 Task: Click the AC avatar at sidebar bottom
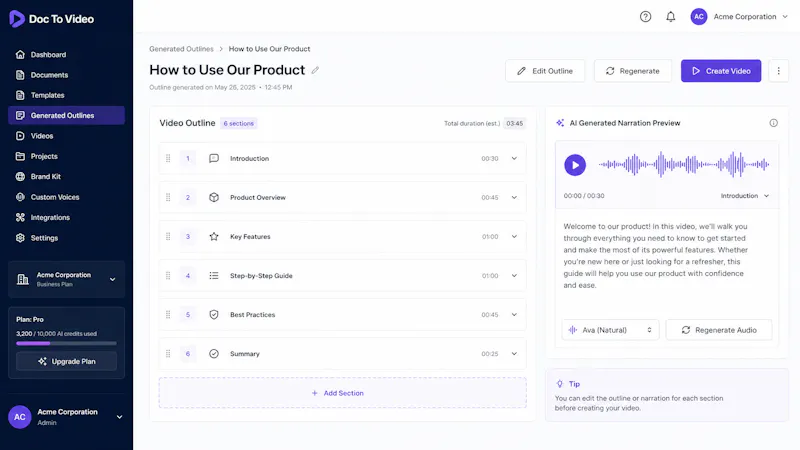click(19, 417)
